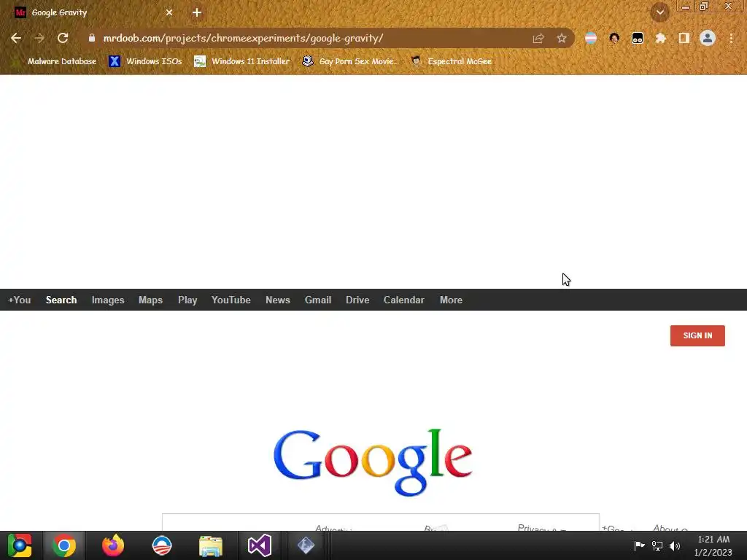The height and width of the screenshot is (560, 747).
Task: Click the Google search input box
Action: click(381, 522)
